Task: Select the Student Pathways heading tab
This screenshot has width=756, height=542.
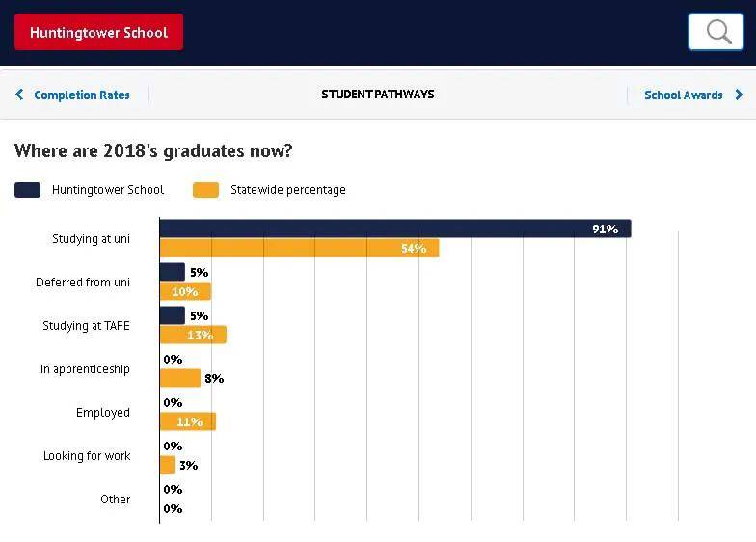Action: click(x=378, y=95)
